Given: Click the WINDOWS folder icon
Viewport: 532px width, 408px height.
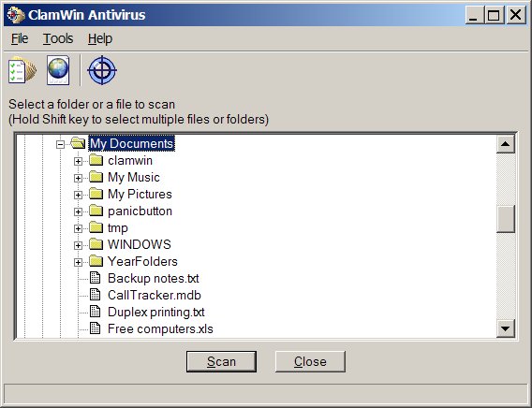Looking at the screenshot, I should click(96, 244).
